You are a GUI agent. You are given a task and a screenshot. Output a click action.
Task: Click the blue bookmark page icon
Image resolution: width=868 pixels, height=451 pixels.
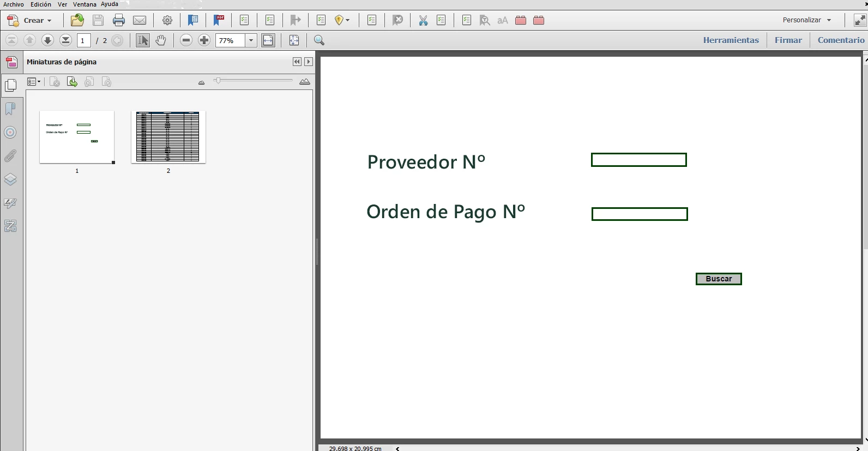[x=192, y=20]
